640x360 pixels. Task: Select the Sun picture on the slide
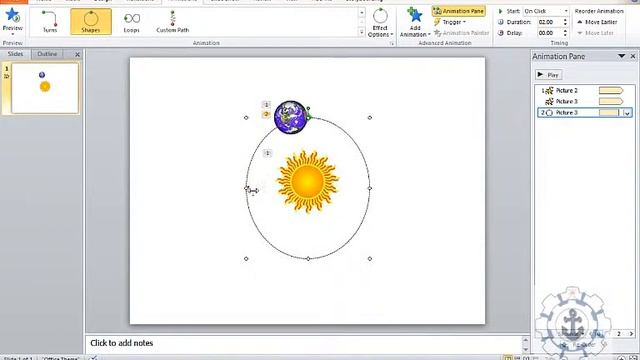[x=307, y=181]
